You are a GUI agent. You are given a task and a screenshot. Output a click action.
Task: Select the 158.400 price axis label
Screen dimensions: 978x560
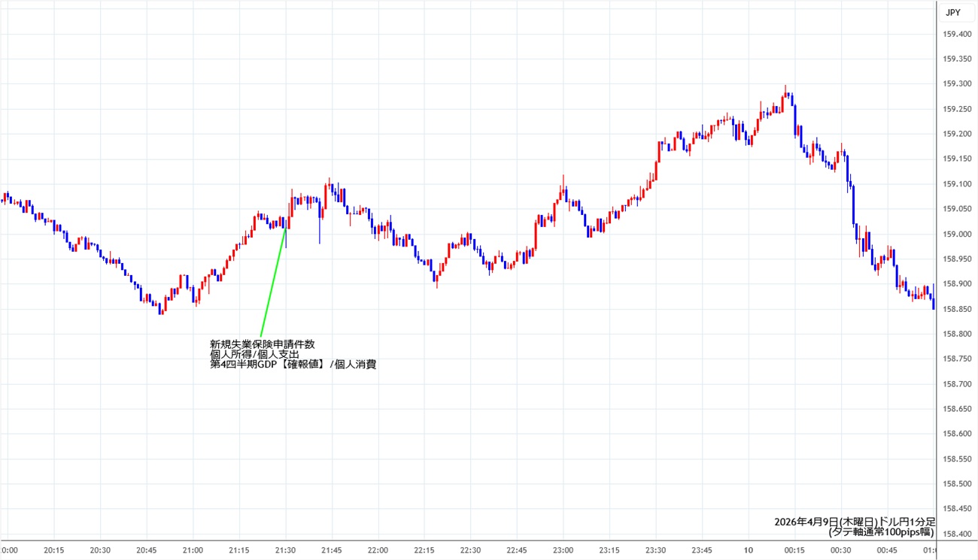pyautogui.click(x=956, y=534)
